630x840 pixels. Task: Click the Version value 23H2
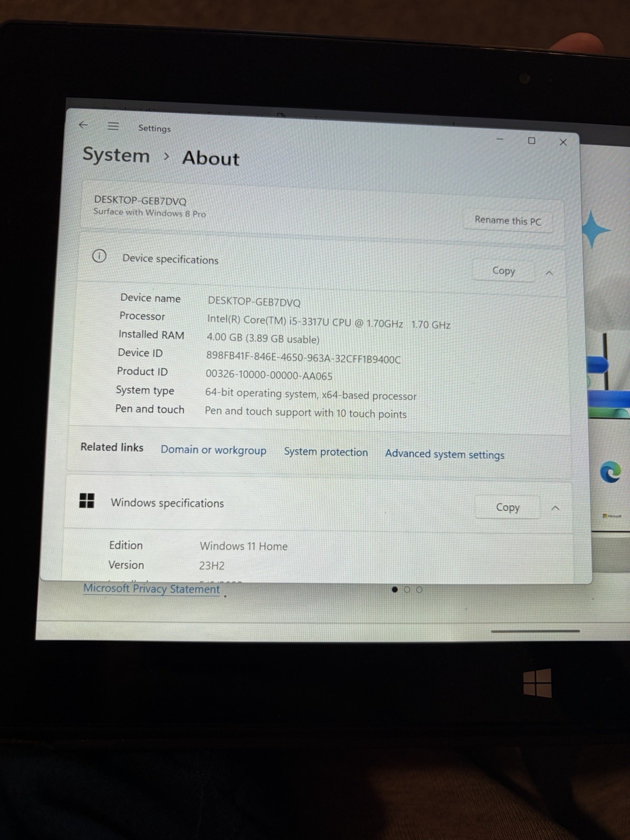[x=212, y=565]
